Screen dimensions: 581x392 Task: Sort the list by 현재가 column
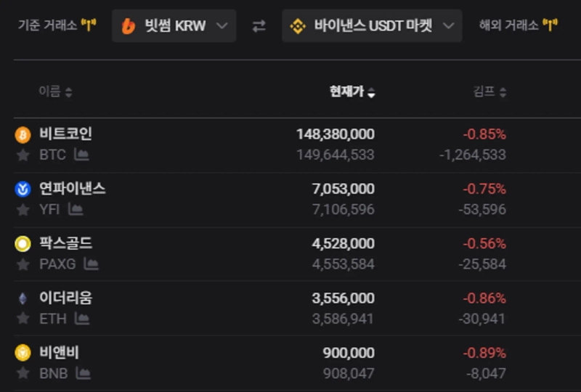pyautogui.click(x=352, y=91)
